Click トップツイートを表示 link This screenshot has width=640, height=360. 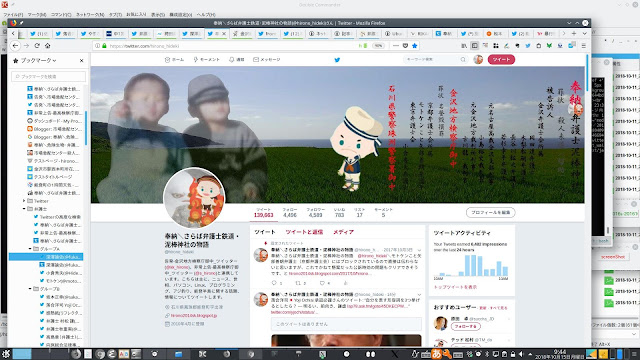[x=455, y=287]
